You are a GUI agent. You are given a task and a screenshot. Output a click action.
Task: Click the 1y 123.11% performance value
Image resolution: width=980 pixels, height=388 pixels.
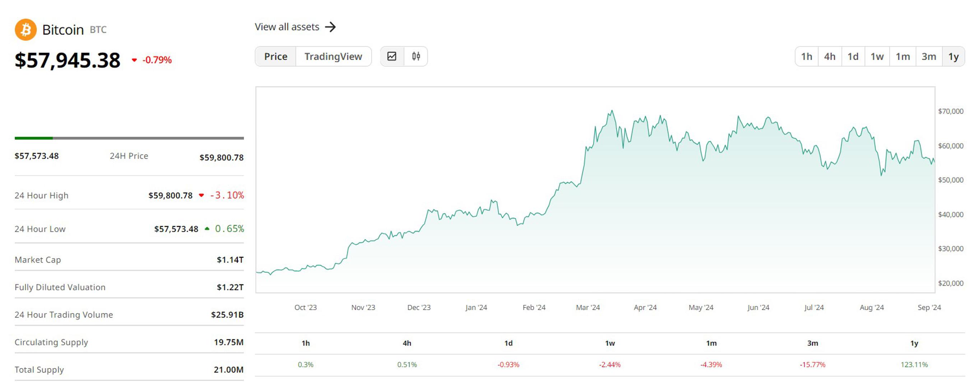tap(914, 364)
